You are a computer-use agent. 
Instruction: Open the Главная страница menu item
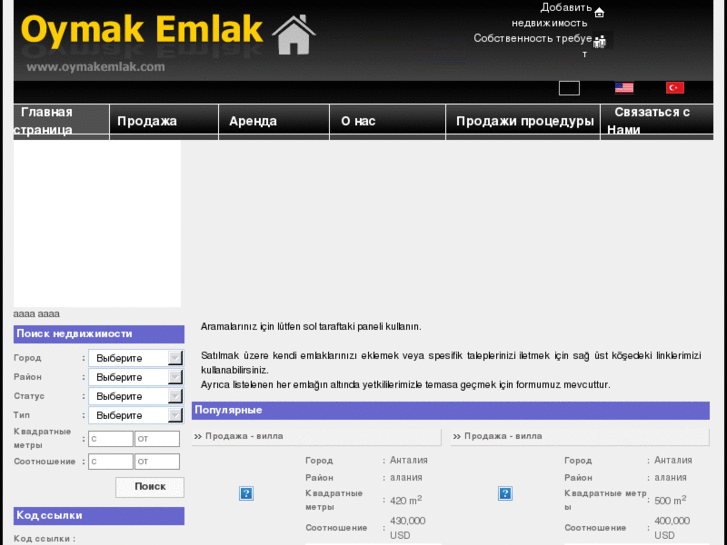(61, 121)
